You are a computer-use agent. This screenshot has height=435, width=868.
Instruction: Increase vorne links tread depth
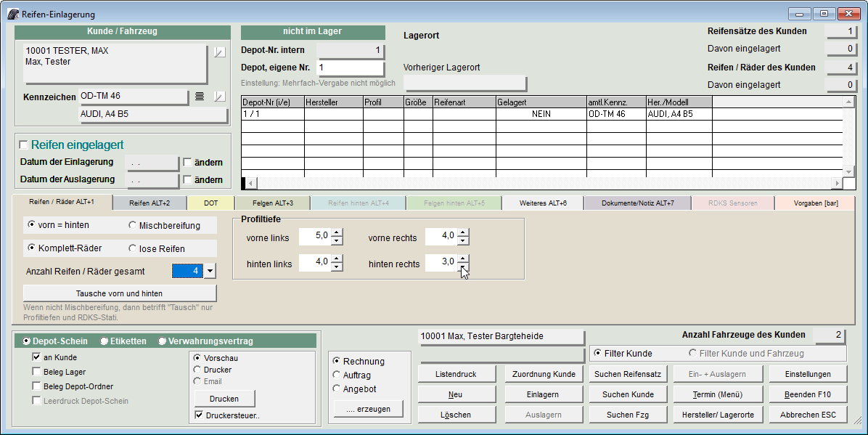point(337,232)
